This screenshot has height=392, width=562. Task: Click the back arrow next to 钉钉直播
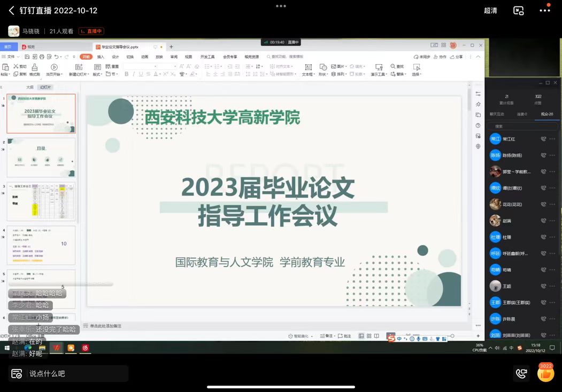(x=11, y=11)
